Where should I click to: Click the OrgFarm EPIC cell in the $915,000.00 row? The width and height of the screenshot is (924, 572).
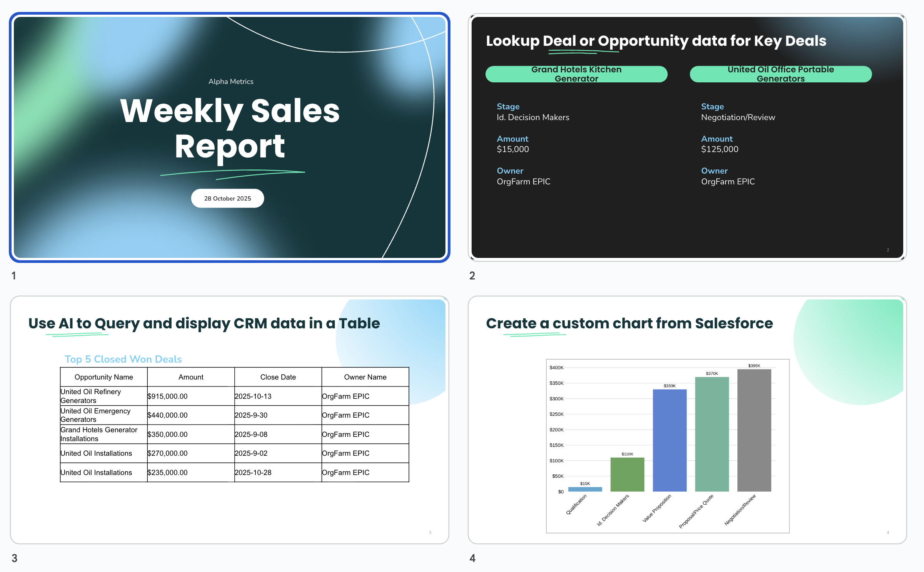365,396
